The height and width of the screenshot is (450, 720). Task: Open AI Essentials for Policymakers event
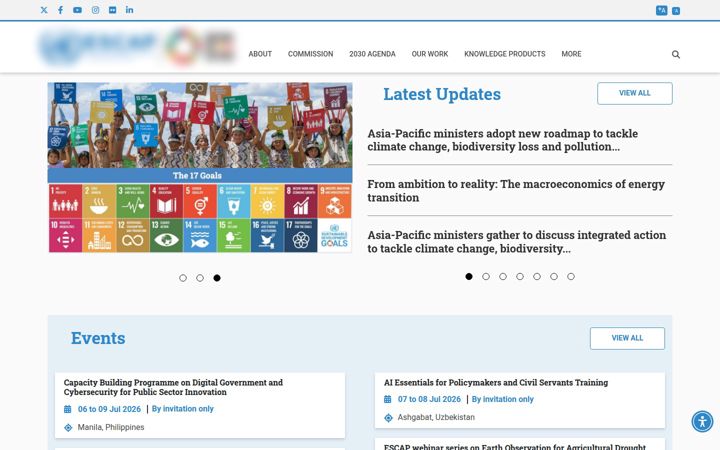click(x=495, y=382)
